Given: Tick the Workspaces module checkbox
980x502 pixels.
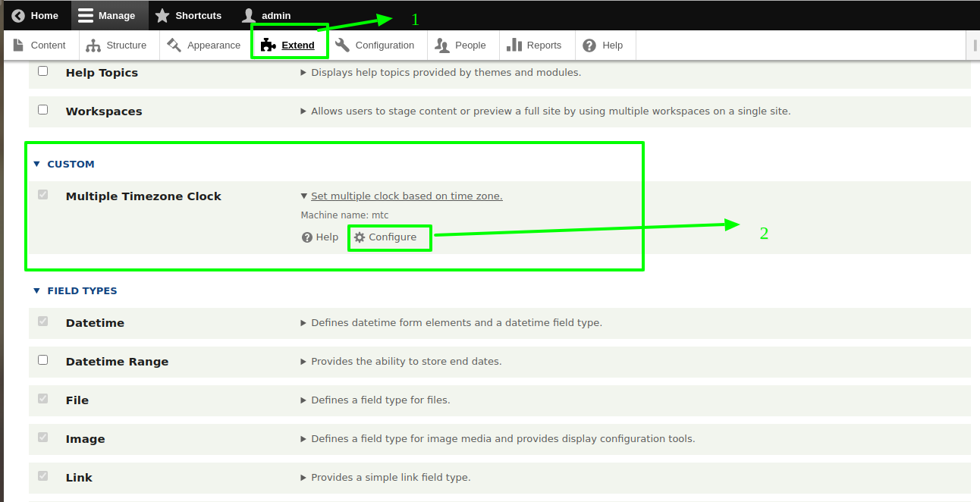Looking at the screenshot, I should pos(43,110).
